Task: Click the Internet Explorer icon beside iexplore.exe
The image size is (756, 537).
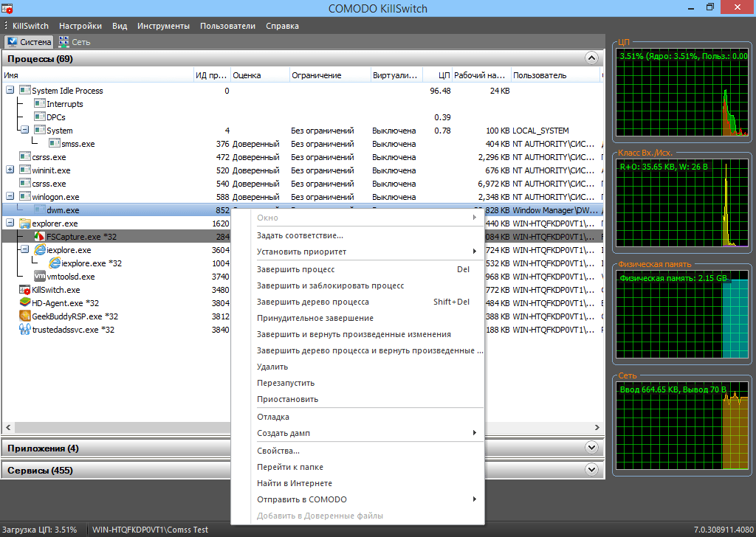Action: coord(40,249)
